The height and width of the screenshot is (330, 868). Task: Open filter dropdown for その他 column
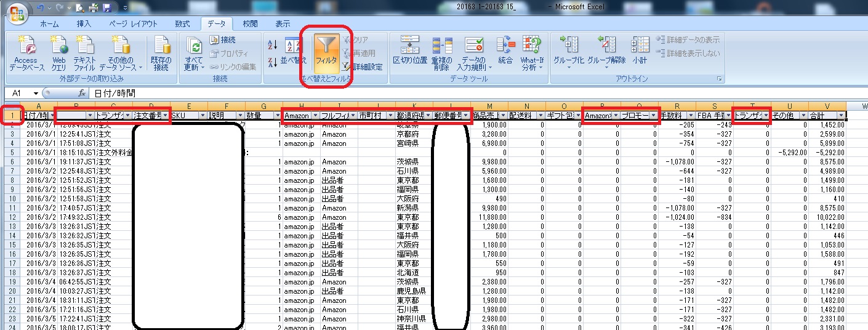coord(803,115)
